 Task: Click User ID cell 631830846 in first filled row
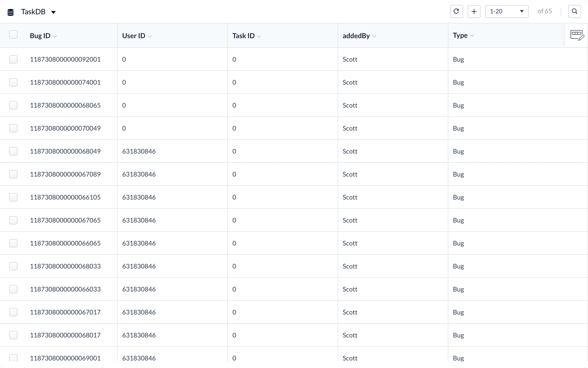pos(139,151)
